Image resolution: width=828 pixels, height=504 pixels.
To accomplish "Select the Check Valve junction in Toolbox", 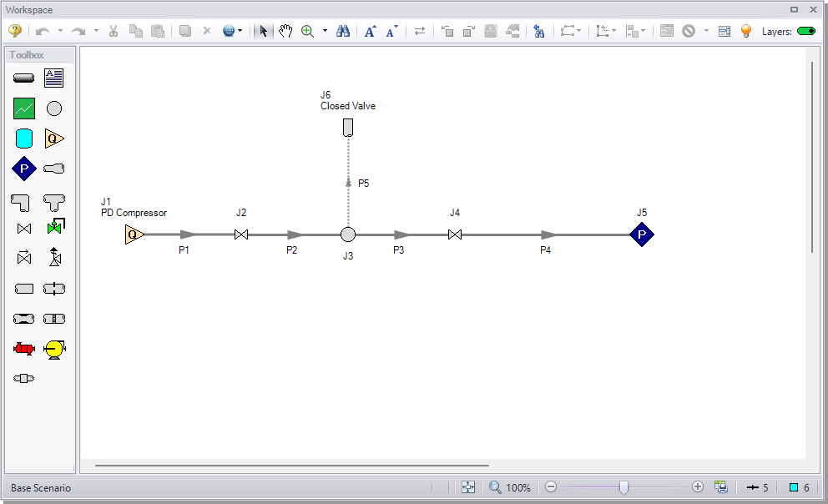I will pyautogui.click(x=23, y=258).
